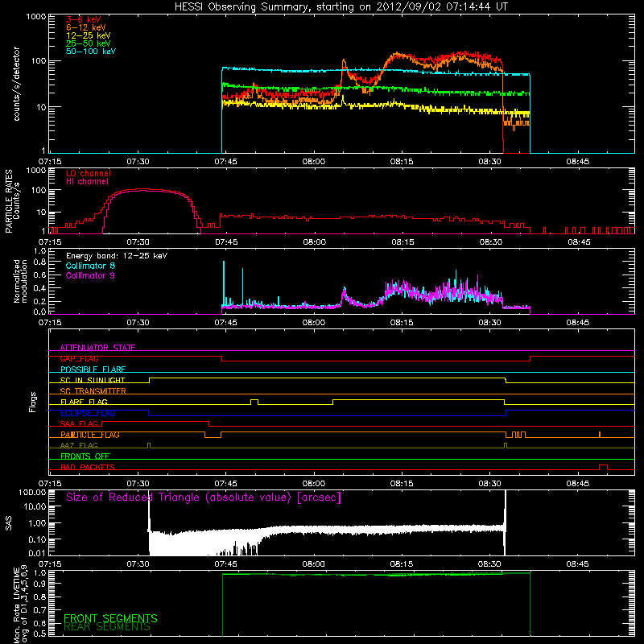Click the GAP_FLAG label
The image size is (644, 644).
click(79, 358)
